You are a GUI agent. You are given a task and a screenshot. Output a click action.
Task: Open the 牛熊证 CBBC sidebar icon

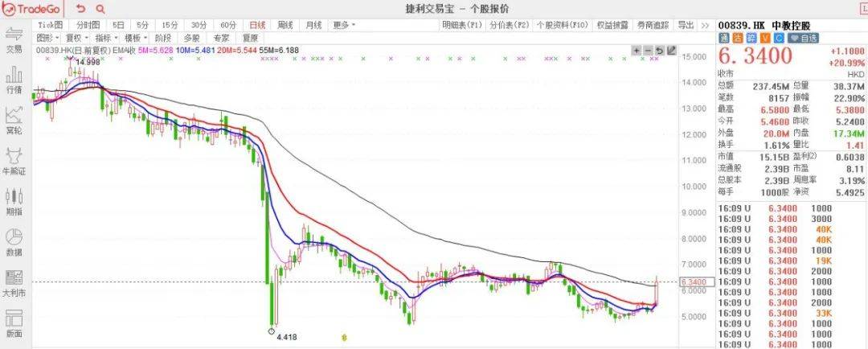tap(14, 162)
